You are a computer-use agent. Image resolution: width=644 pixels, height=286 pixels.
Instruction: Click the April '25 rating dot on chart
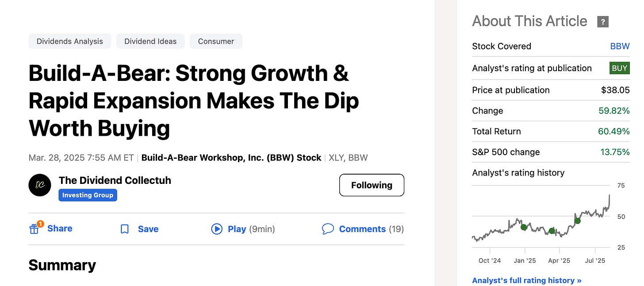(552, 231)
